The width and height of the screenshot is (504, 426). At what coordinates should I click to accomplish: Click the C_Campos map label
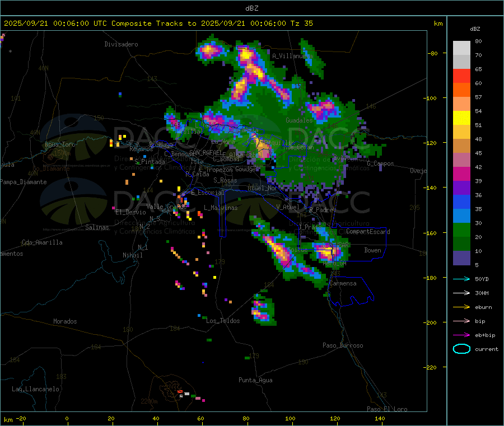point(380,163)
